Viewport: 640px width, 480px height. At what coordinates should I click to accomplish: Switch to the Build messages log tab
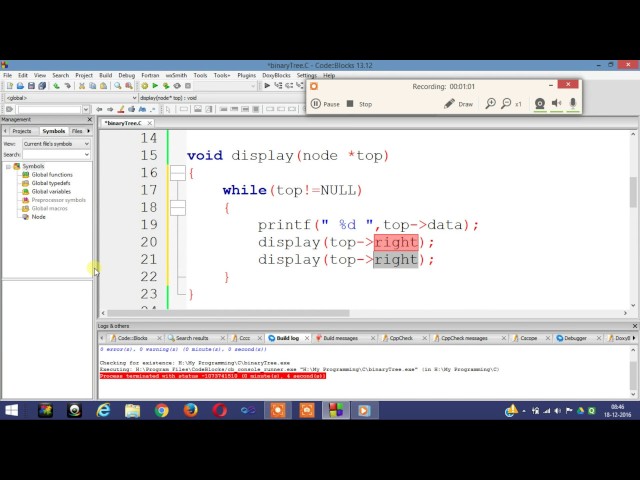click(340, 338)
